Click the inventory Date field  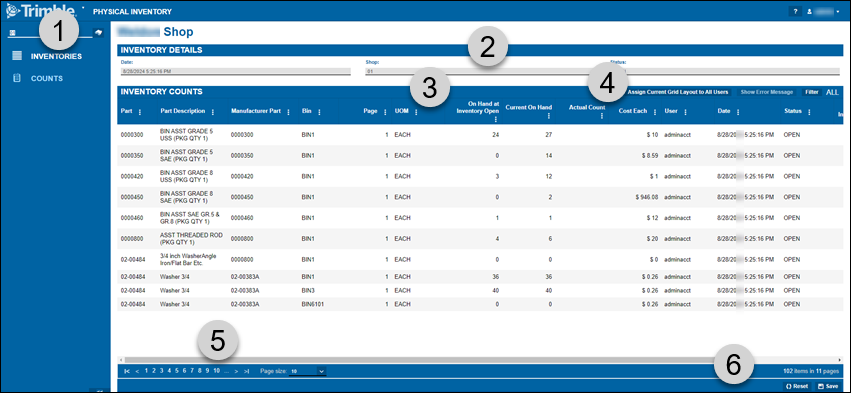pyautogui.click(x=236, y=71)
